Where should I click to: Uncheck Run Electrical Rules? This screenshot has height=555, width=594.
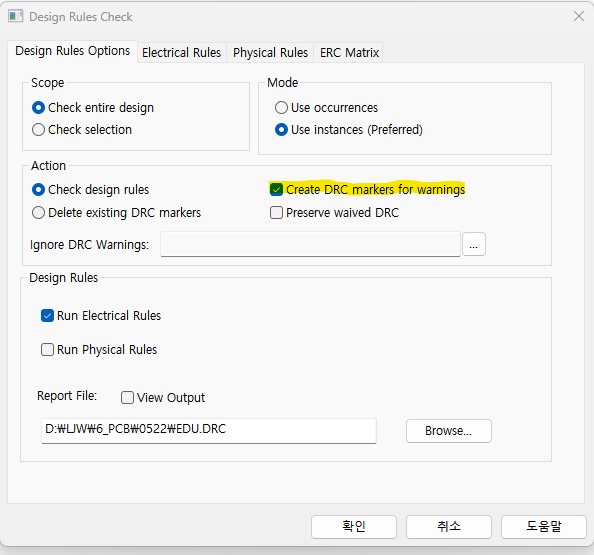click(x=47, y=316)
